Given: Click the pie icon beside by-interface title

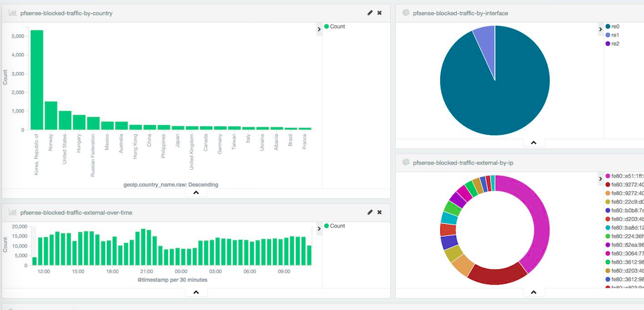Looking at the screenshot, I should click(406, 13).
